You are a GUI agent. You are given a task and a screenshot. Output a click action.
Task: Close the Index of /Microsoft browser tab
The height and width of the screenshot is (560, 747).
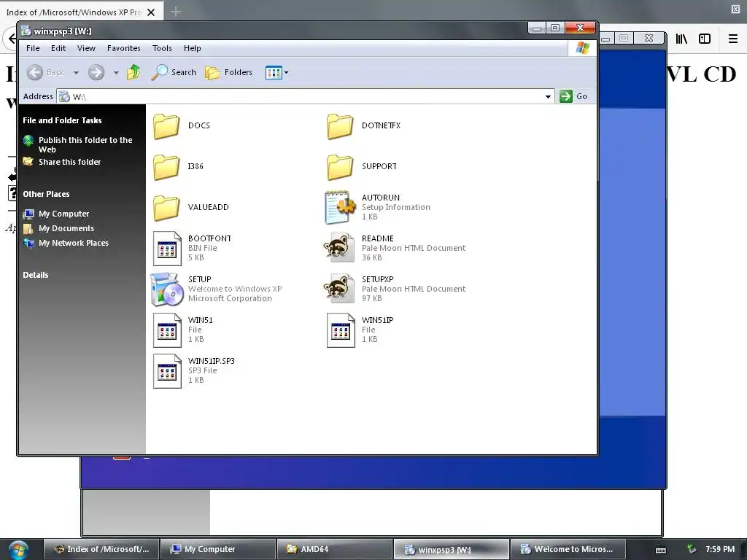151,12
